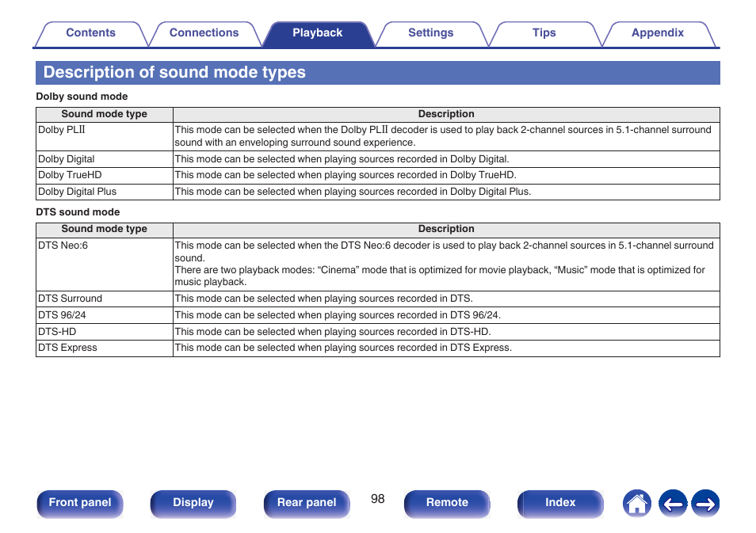Screen dimensions: 756x533
Task: Click the DTS 96/24 cell
Action: 104,315
